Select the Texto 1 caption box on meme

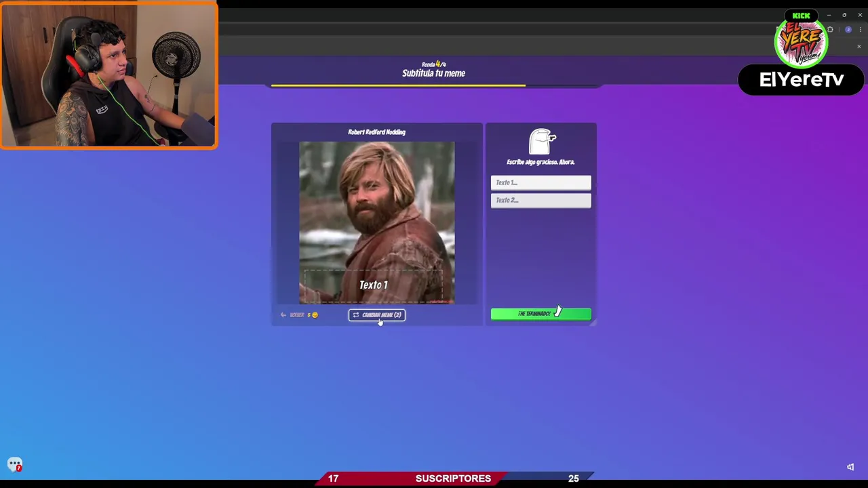374,285
